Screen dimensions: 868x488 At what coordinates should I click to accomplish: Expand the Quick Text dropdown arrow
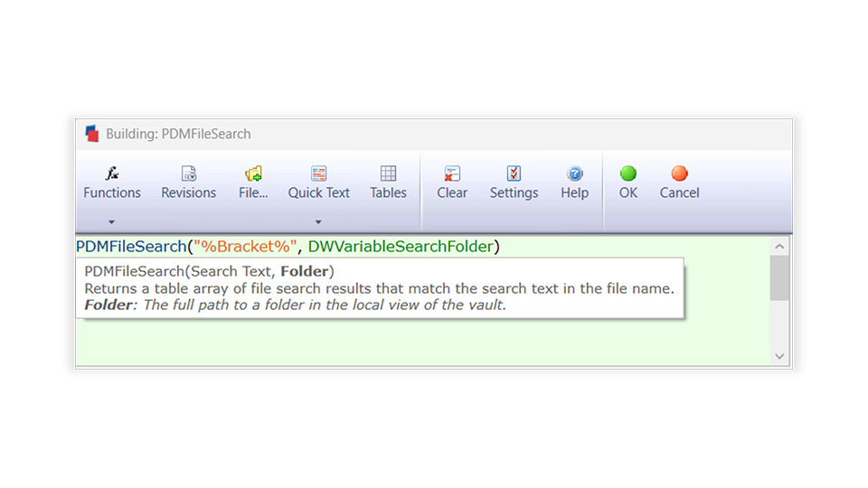click(x=318, y=222)
